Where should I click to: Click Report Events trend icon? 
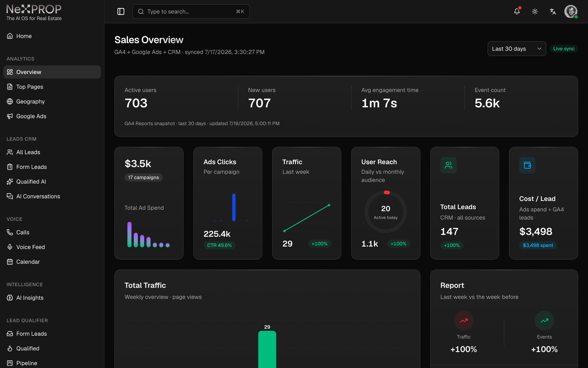544,320
